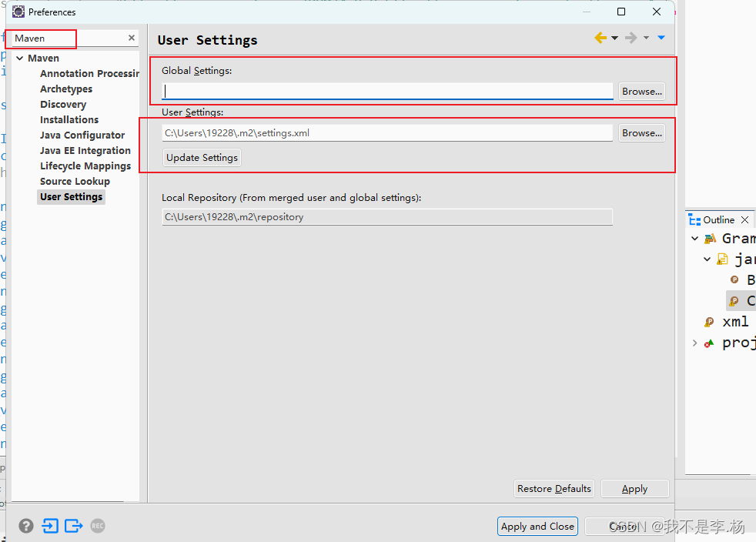
Task: Click Apply and Close button
Action: 537,526
